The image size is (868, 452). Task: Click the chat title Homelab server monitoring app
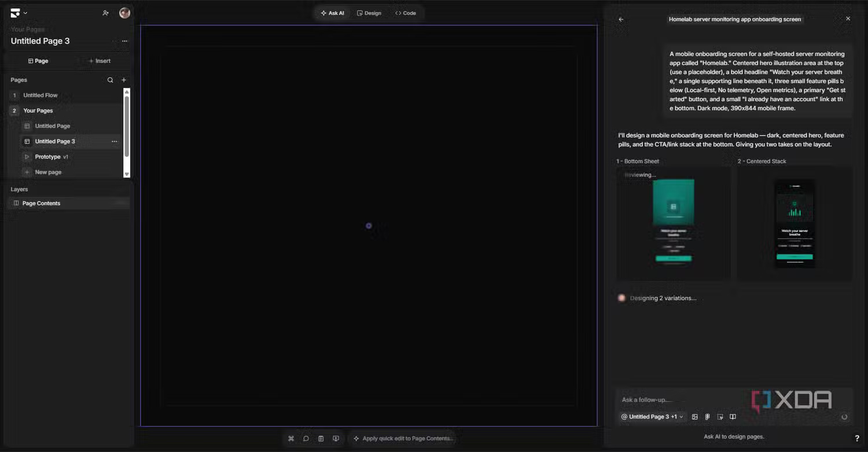pyautogui.click(x=735, y=19)
